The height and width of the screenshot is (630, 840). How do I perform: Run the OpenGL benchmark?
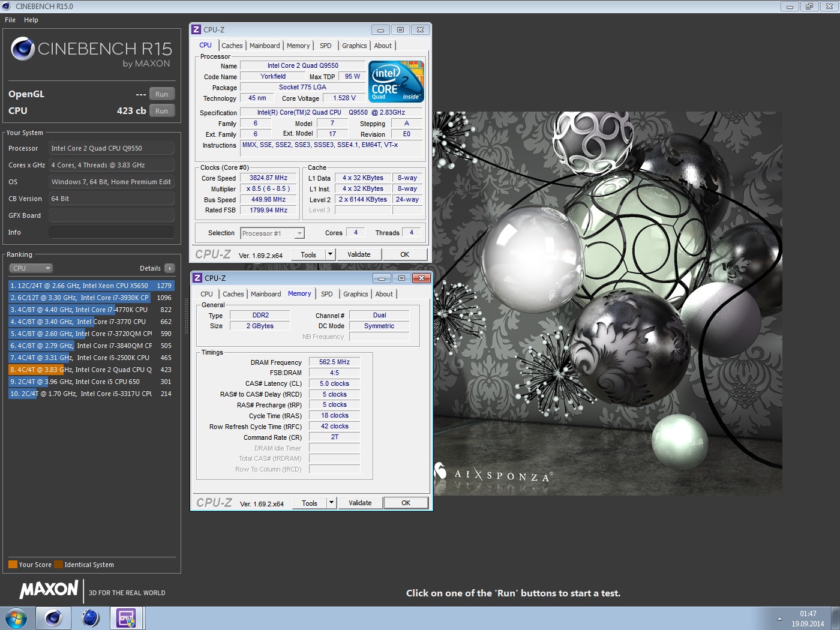[162, 94]
